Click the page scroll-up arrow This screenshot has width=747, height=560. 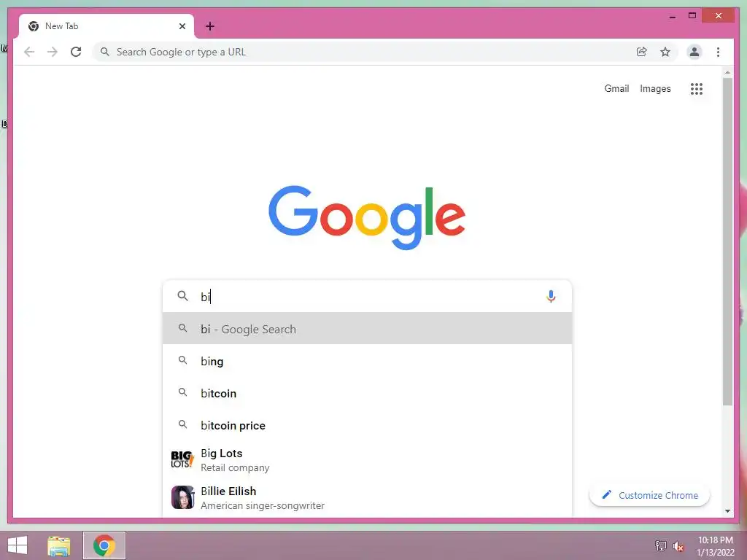[x=727, y=72]
